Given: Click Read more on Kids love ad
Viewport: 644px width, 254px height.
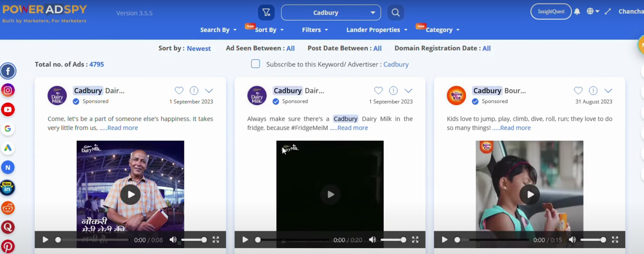Looking at the screenshot, I should [x=515, y=128].
